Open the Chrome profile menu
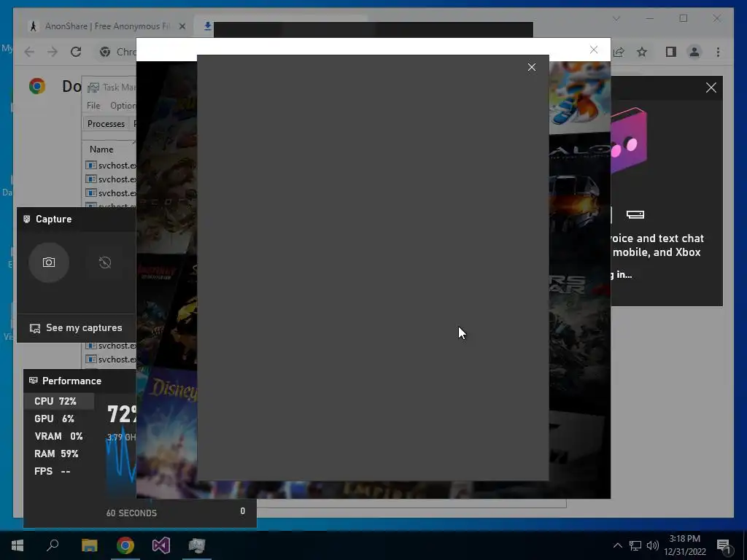747x560 pixels. 694,52
